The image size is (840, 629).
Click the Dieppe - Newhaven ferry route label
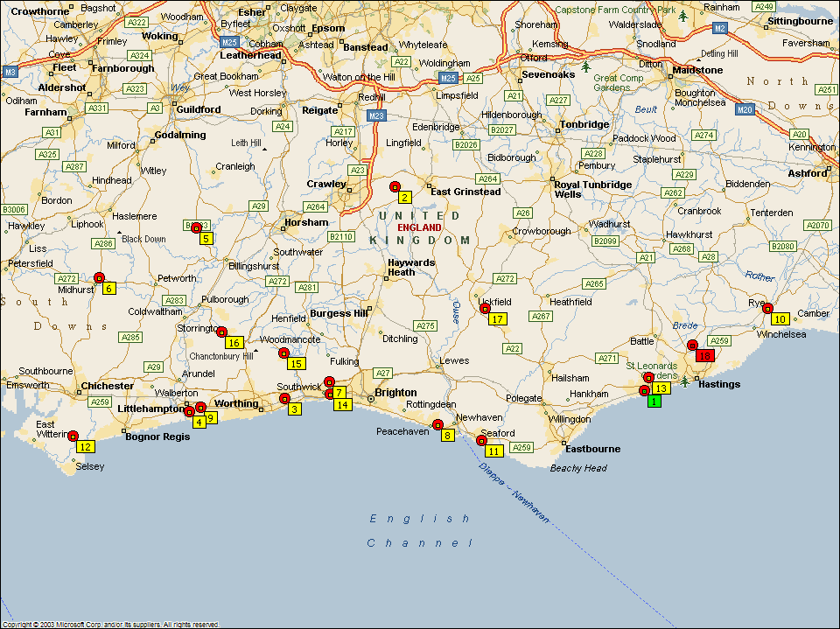click(514, 493)
